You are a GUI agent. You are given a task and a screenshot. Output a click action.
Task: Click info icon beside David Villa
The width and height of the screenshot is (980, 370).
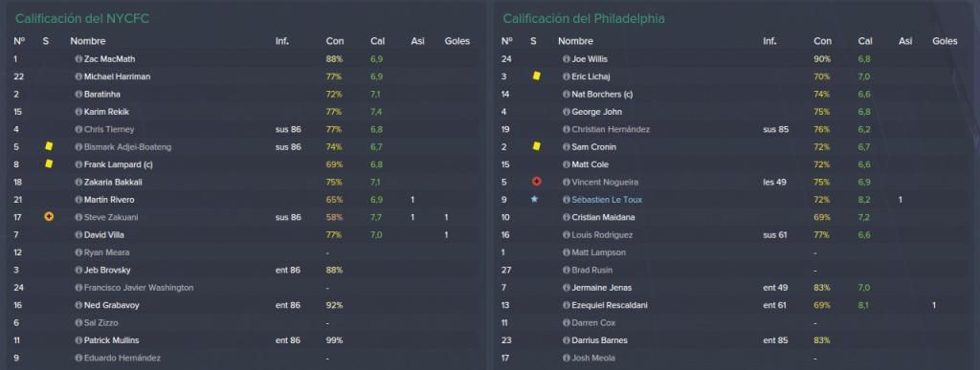tap(78, 235)
